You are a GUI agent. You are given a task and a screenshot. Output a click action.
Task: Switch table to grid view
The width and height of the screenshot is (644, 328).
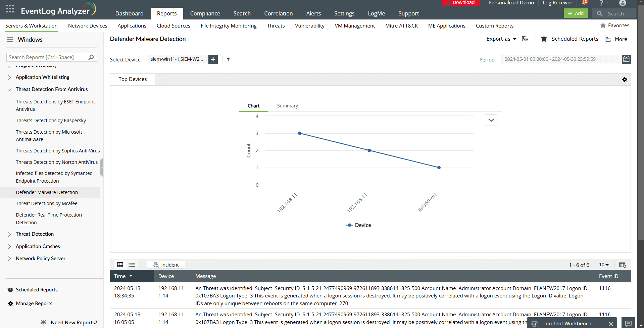120,265
